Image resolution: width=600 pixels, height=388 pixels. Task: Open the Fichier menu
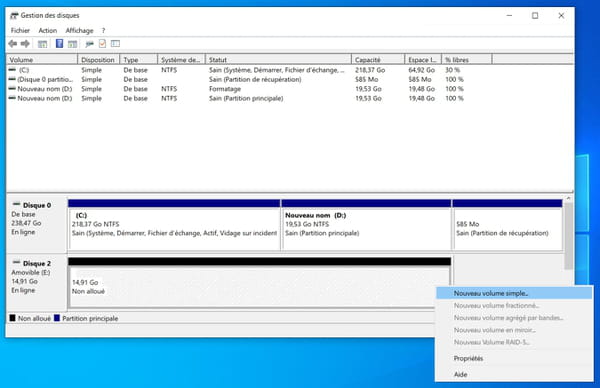[20, 31]
